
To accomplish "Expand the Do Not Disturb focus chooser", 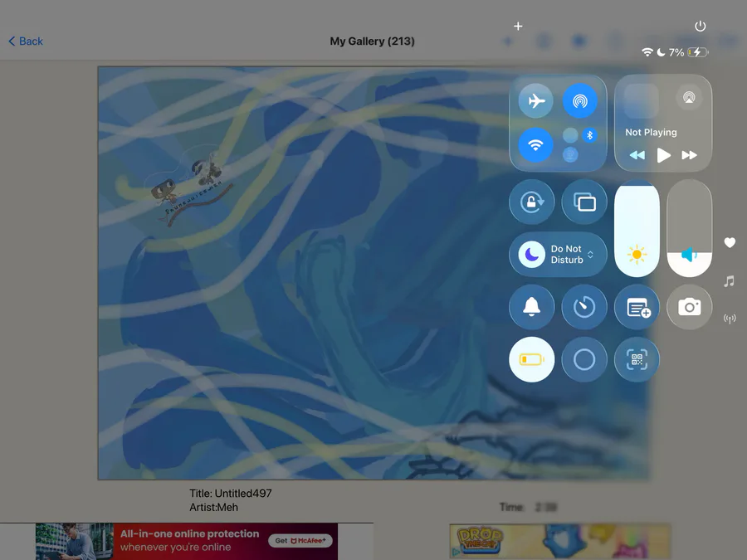I will click(590, 255).
